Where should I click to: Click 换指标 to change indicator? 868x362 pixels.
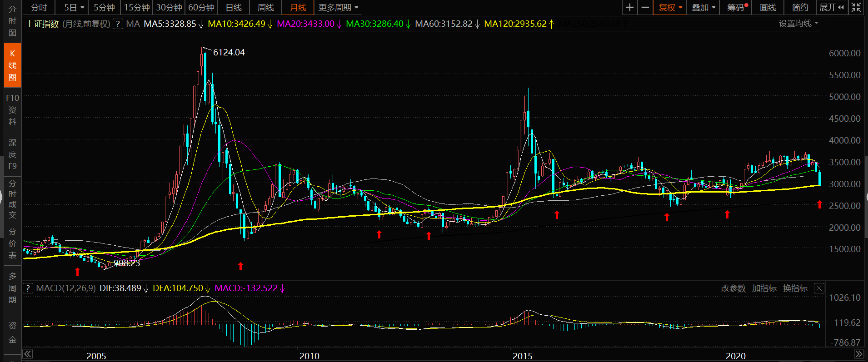pos(795,288)
